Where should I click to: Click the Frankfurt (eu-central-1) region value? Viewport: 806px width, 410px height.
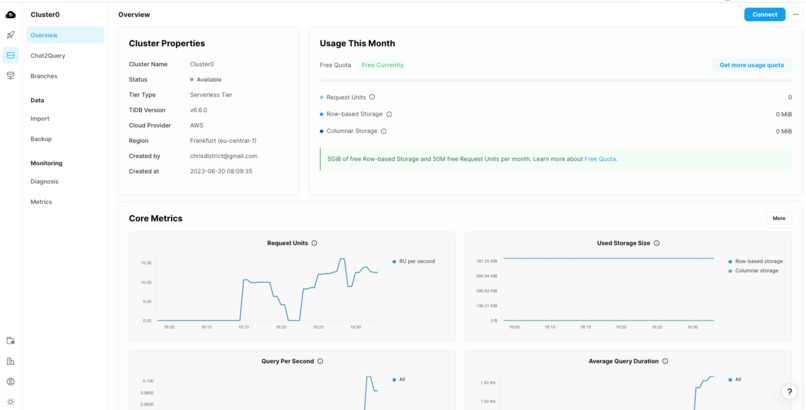click(x=223, y=141)
